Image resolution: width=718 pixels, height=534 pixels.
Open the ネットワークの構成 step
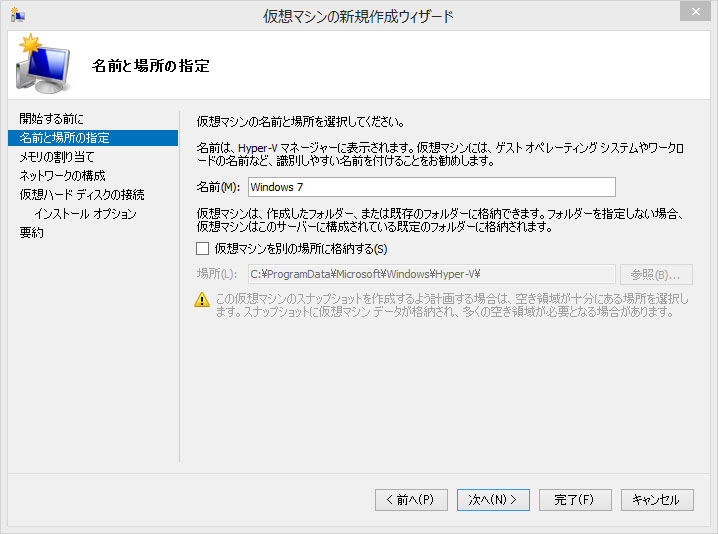tap(62, 176)
